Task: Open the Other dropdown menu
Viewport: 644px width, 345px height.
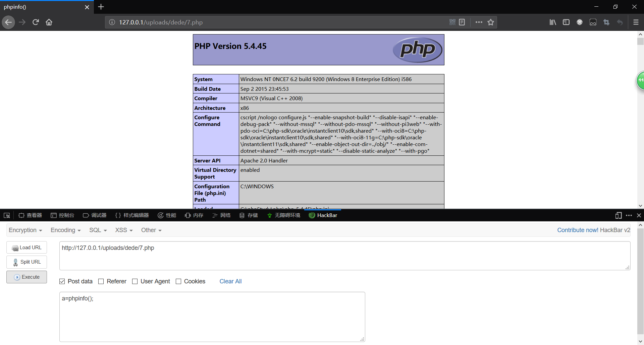Action: (151, 230)
